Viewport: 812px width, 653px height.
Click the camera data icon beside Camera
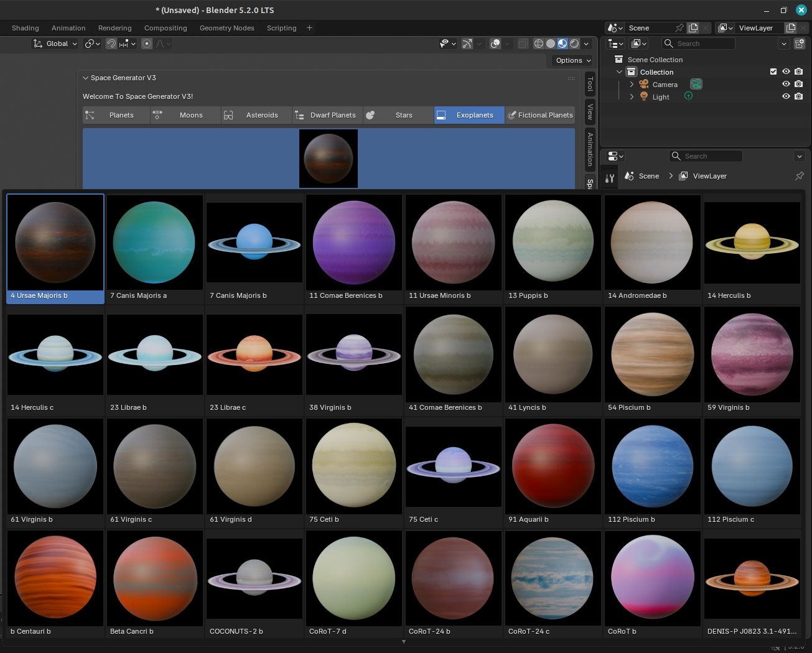tap(696, 84)
